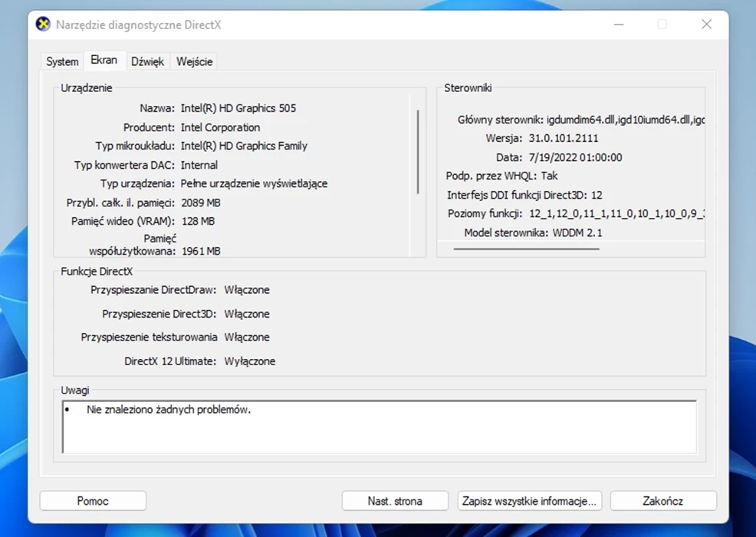
Task: Click the Pamięć wideo (VRAM) label
Action: (123, 222)
